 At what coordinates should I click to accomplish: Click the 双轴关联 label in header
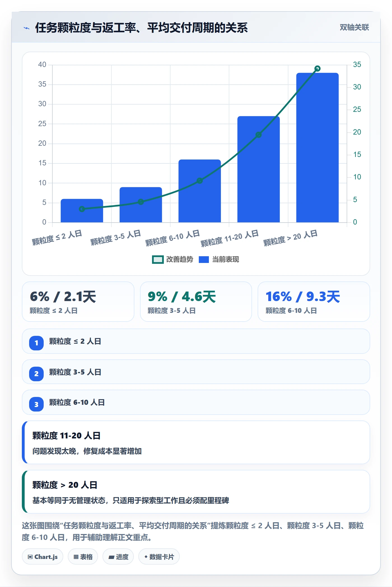click(x=354, y=27)
